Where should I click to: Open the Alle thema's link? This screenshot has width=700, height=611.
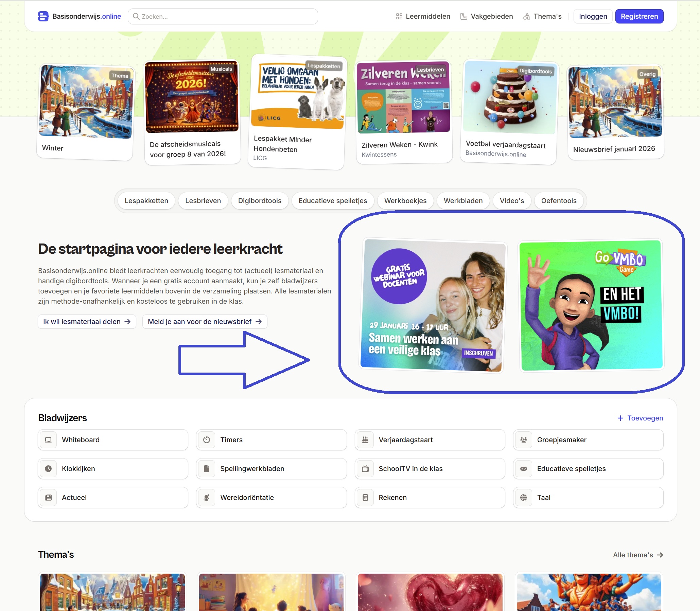click(x=638, y=555)
